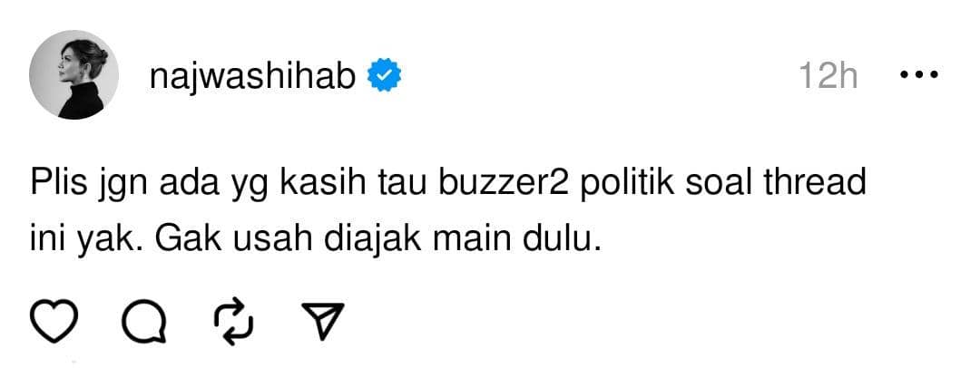This screenshot has height=368, width=980.
Task: Open the black-and-white profile avatar
Action: pos(73,74)
